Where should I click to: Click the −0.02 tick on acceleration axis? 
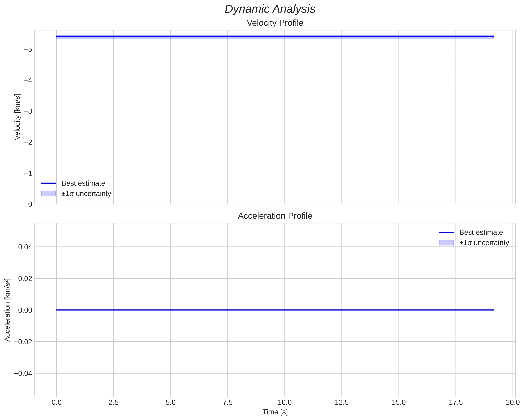coord(23,342)
